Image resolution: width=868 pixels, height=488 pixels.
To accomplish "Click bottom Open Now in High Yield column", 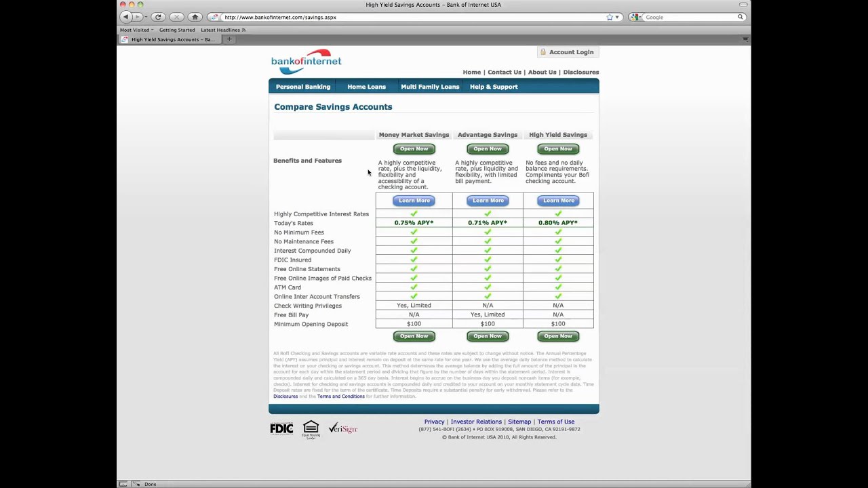I will tap(558, 336).
